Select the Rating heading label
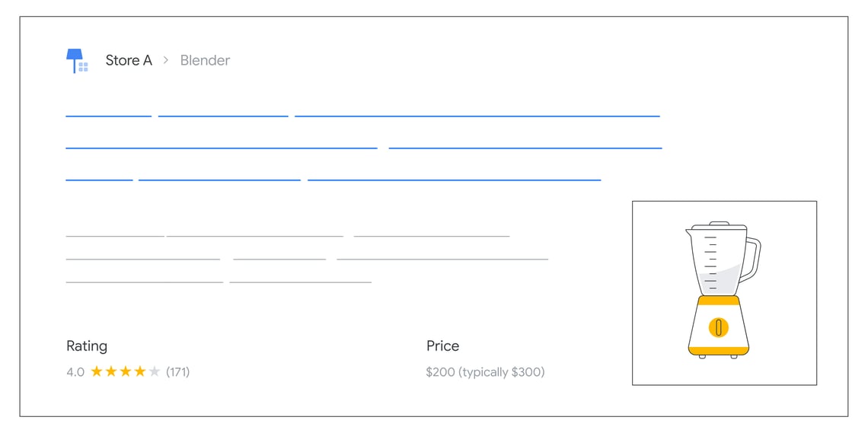This screenshot has height=433, width=868. coord(87,346)
